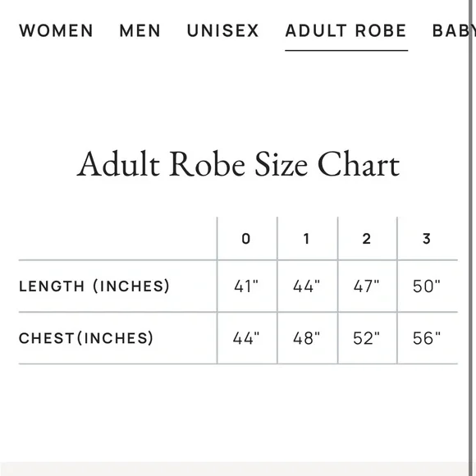Click the 52" chest value
The height and width of the screenshot is (476, 476).
[x=366, y=338]
